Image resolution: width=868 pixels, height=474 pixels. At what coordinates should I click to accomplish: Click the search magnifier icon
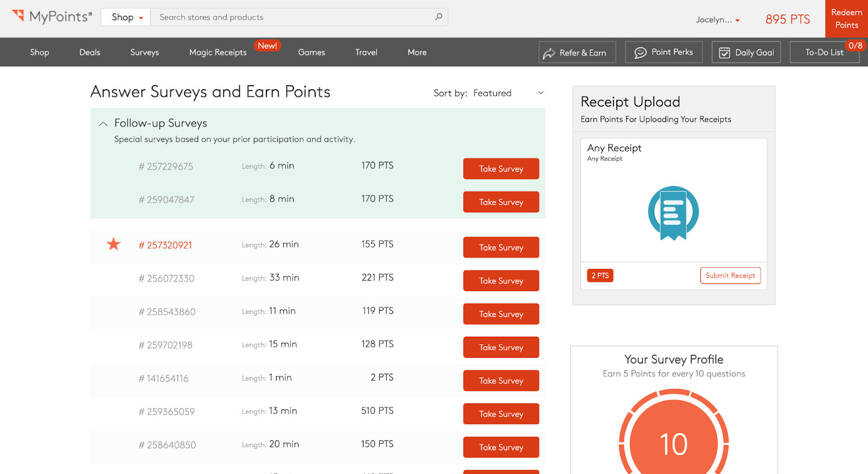(x=438, y=17)
